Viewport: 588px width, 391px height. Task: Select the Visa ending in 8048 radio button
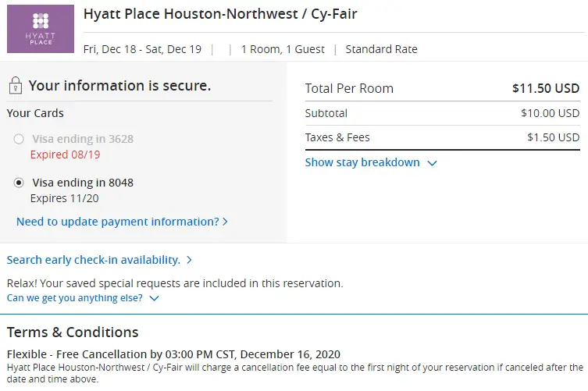[x=19, y=183]
